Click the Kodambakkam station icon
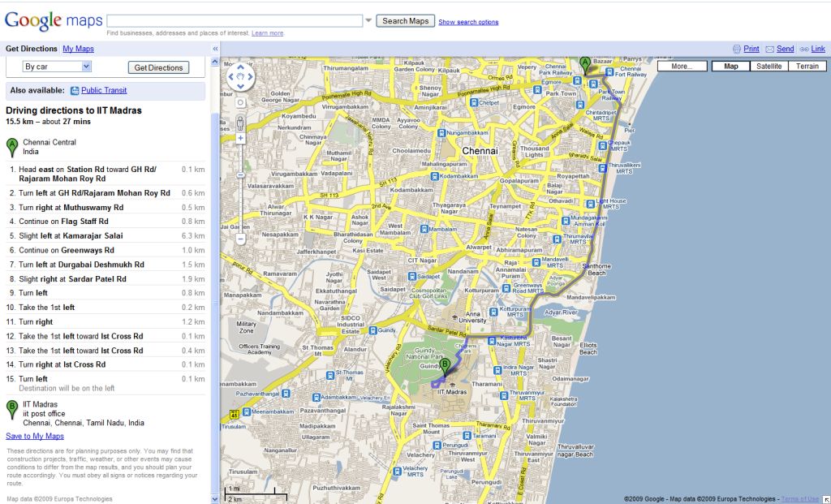The height and width of the screenshot is (504, 831). 435,176
